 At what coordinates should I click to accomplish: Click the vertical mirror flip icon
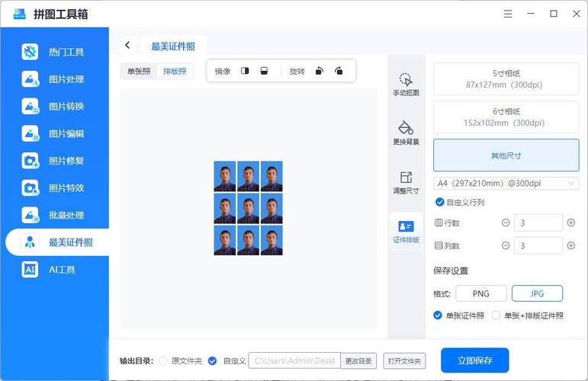click(x=264, y=71)
